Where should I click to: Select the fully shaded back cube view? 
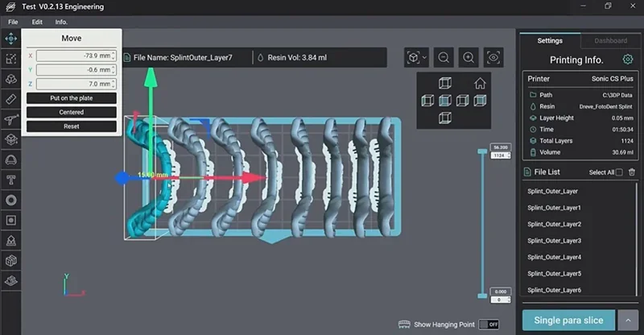480,101
